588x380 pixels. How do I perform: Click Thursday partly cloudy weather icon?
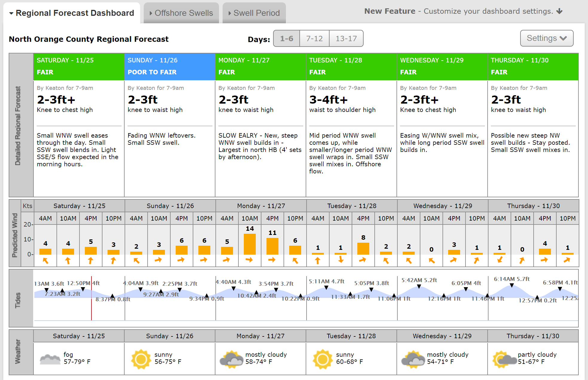point(504,359)
